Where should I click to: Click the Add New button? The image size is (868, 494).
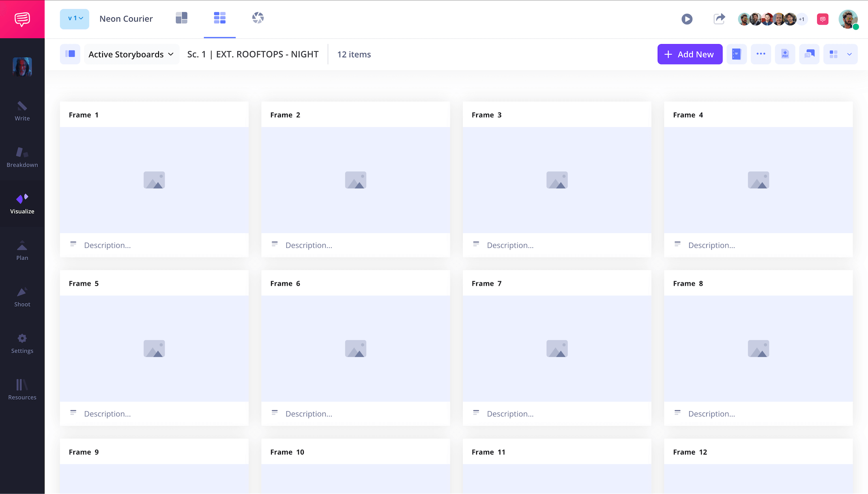690,54
